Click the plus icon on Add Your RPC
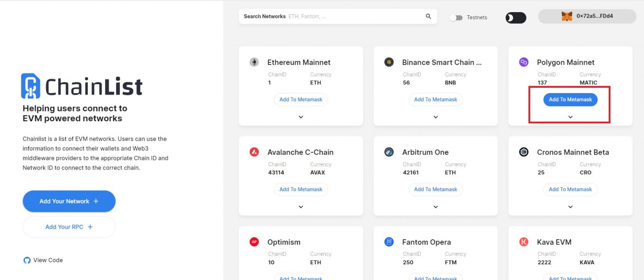This screenshot has height=280, width=644. (90, 227)
